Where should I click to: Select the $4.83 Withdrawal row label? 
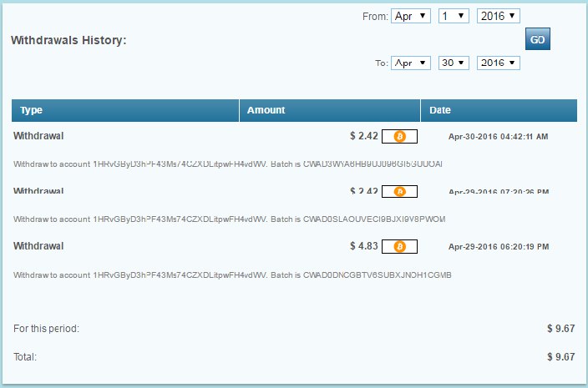[38, 246]
